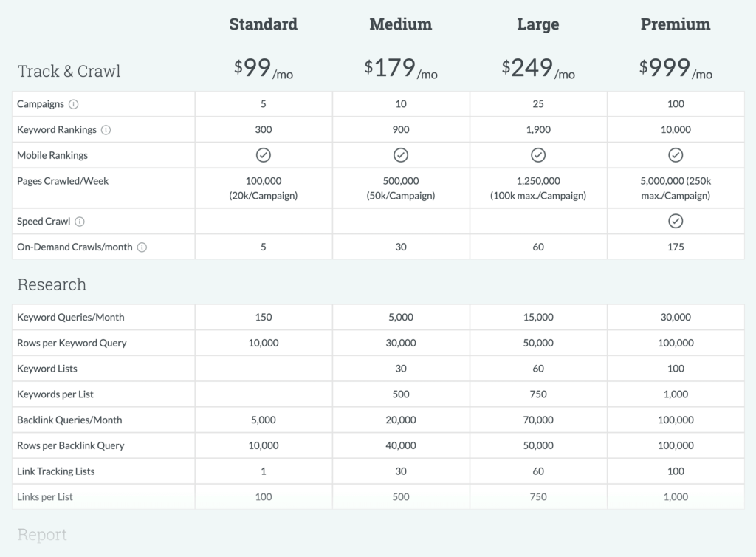Expand the Report section
The height and width of the screenshot is (557, 756).
tap(42, 534)
